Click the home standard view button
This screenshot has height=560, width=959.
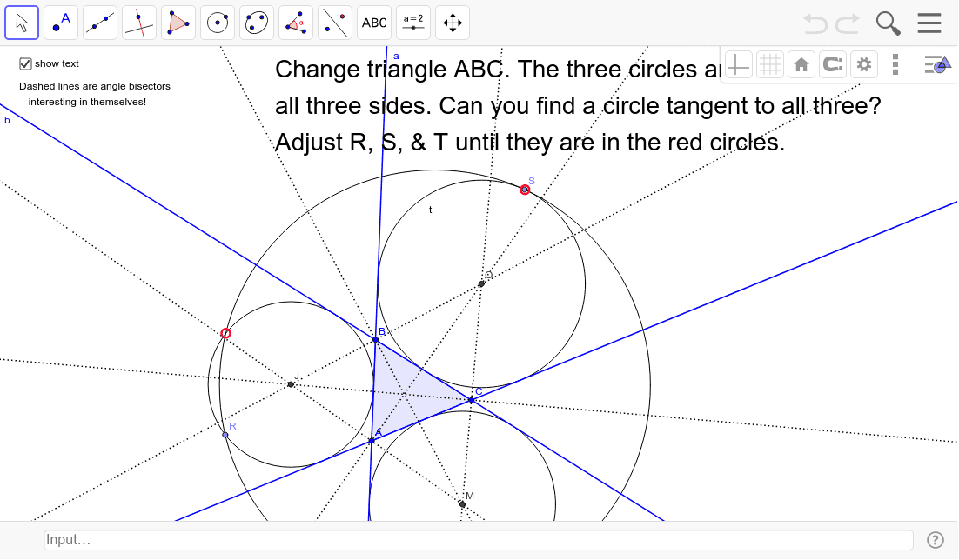coord(801,64)
